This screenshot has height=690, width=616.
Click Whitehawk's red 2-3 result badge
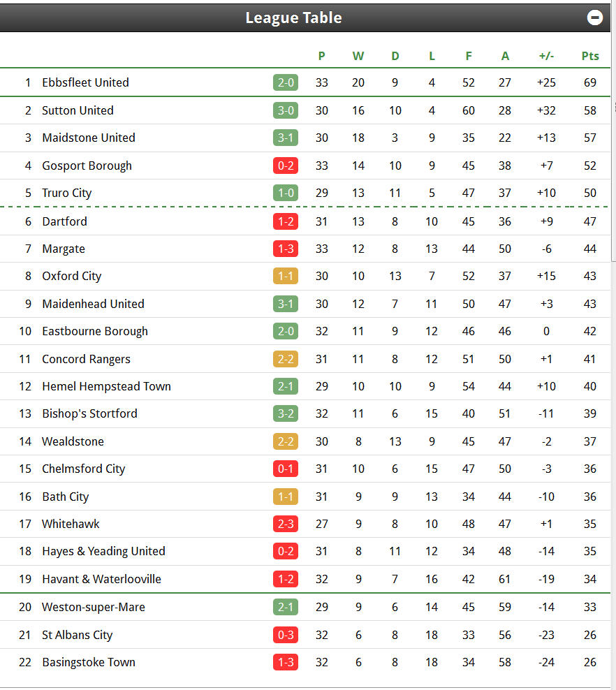coord(286,524)
